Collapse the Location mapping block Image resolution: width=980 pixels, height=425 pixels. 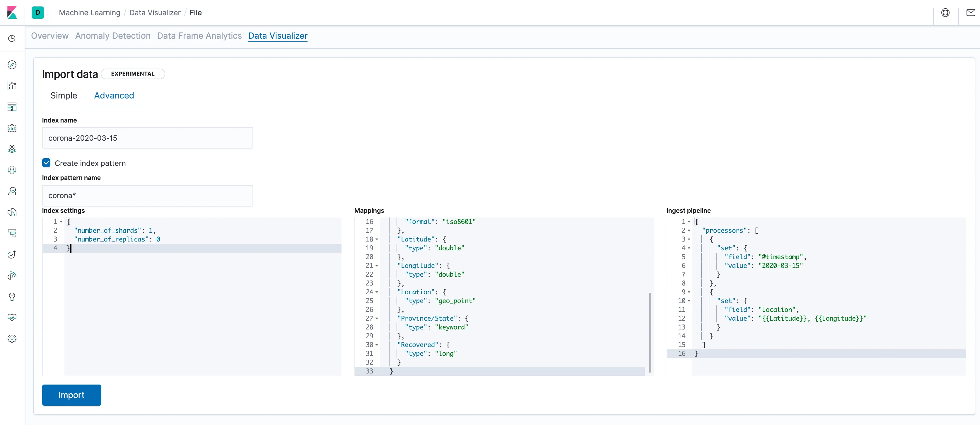coord(377,292)
